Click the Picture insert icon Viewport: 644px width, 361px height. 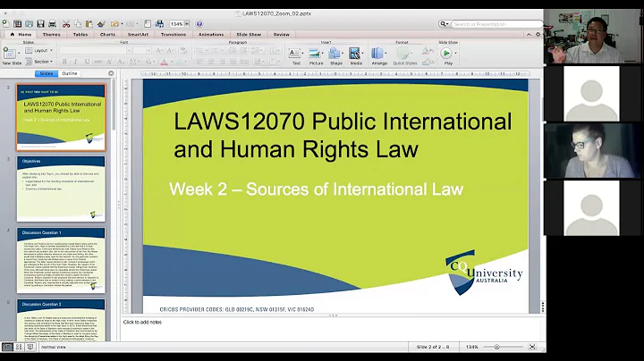(x=316, y=55)
